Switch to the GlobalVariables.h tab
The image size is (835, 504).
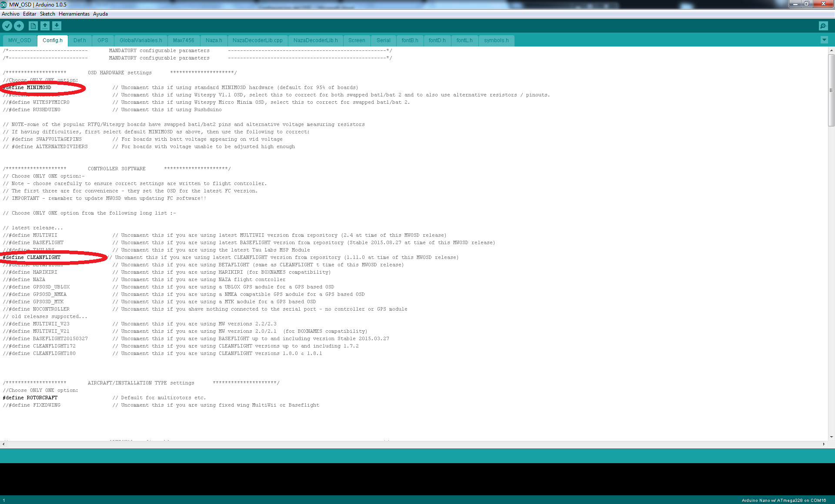pos(140,40)
